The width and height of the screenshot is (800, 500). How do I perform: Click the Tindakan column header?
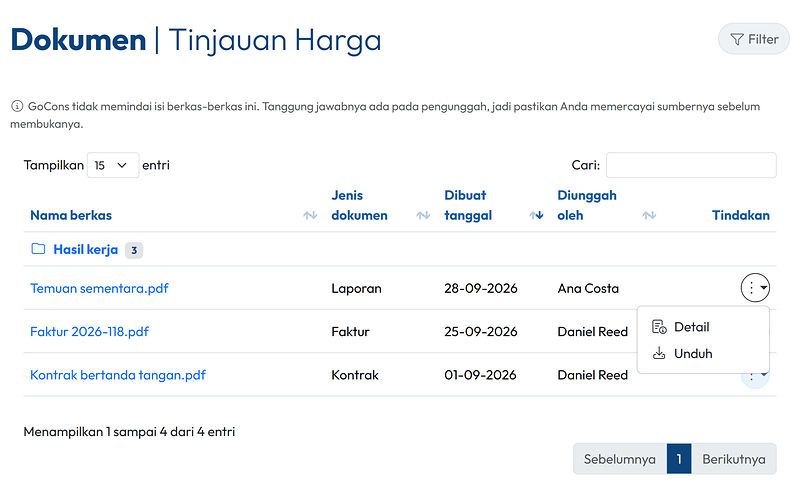740,215
